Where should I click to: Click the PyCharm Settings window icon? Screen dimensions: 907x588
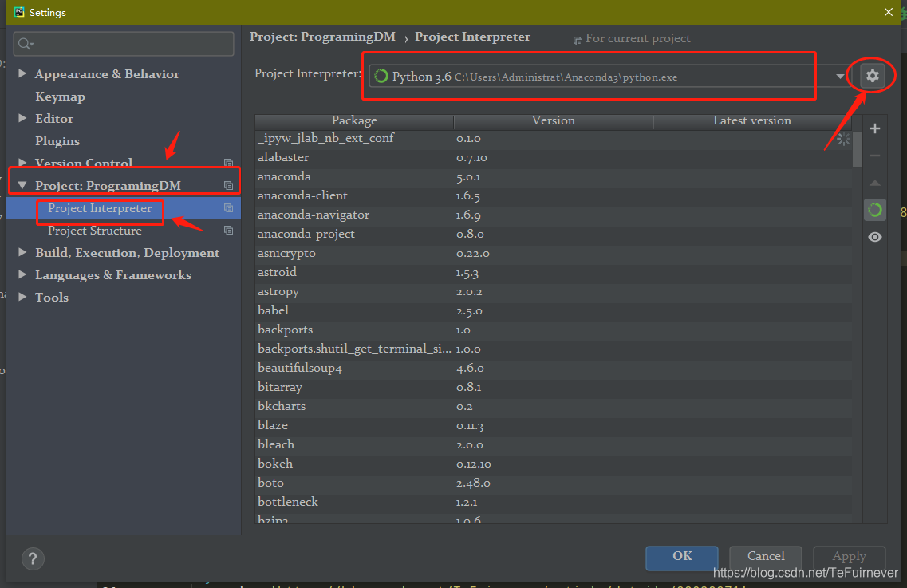pyautogui.click(x=19, y=12)
